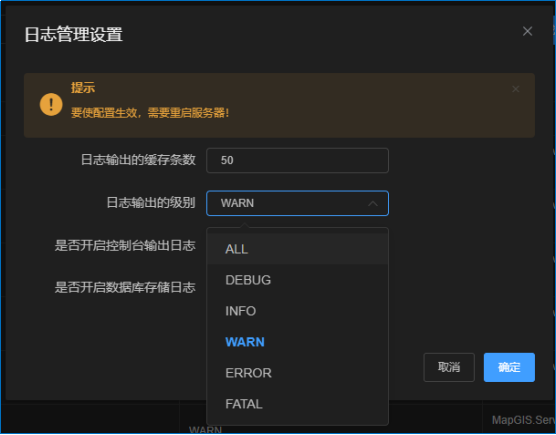Close the 日志管理设置 dialog

(x=527, y=31)
